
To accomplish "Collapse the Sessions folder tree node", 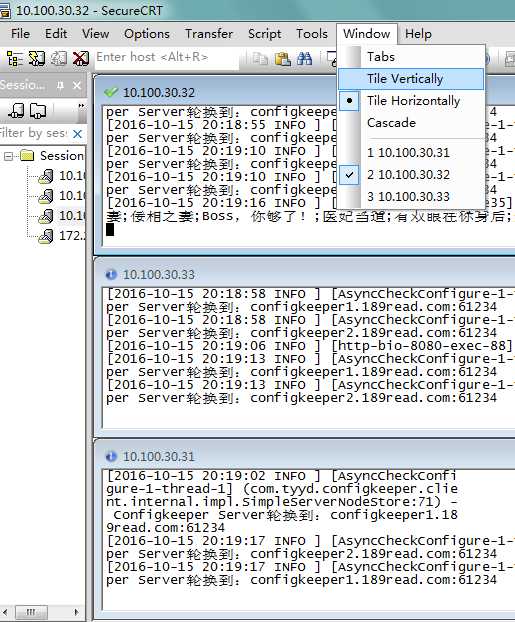I will (x=8, y=156).
